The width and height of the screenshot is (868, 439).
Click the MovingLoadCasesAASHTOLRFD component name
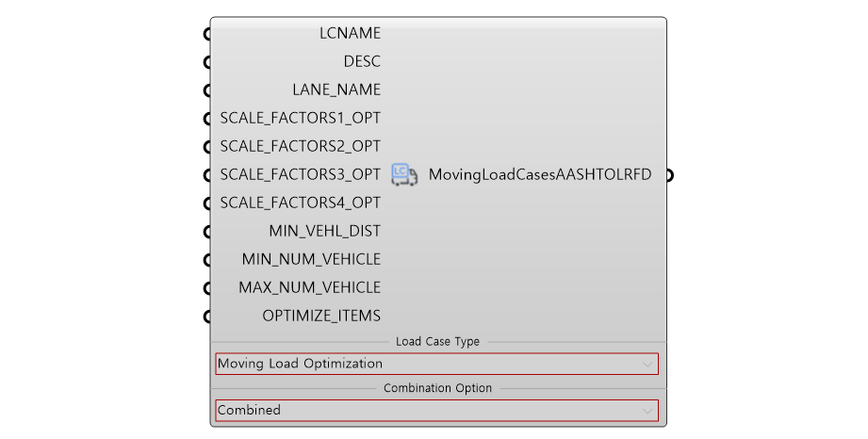click(540, 174)
